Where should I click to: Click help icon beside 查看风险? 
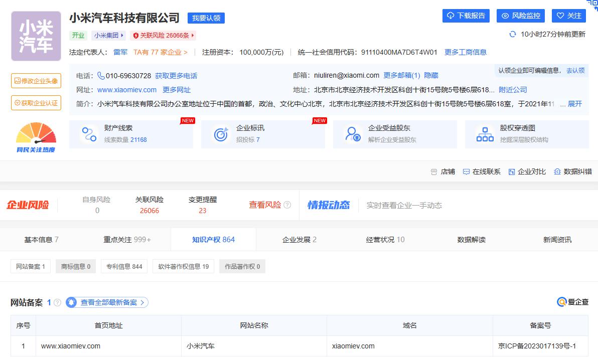click(287, 205)
